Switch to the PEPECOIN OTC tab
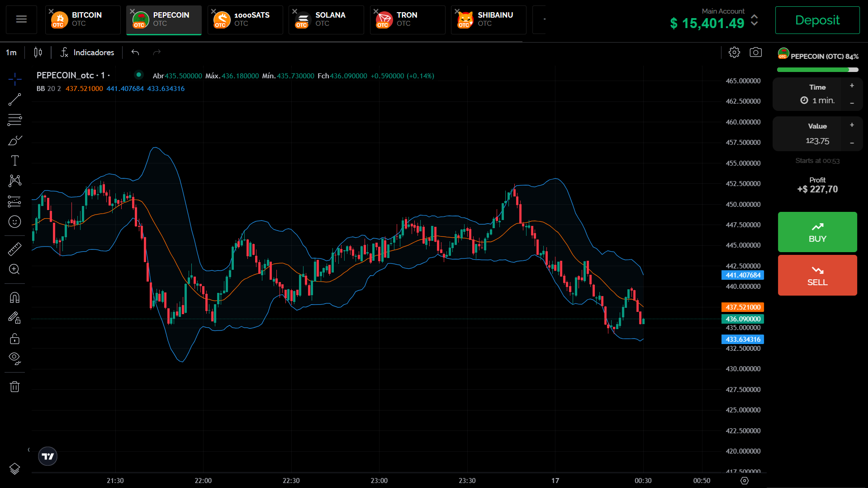This screenshot has height=488, width=868. tap(164, 19)
